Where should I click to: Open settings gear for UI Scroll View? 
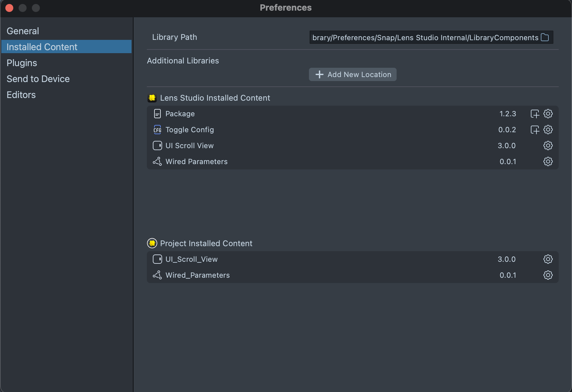coord(548,146)
